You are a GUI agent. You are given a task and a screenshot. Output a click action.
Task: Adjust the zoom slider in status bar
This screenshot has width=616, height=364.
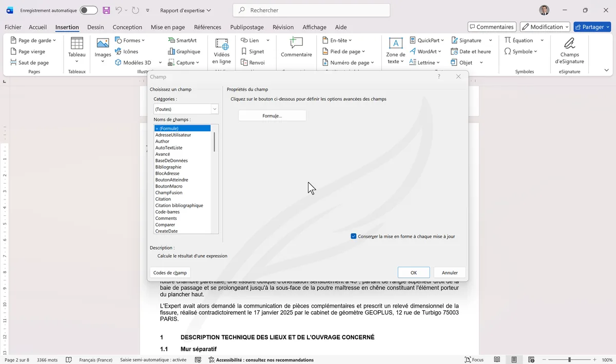[569, 360]
